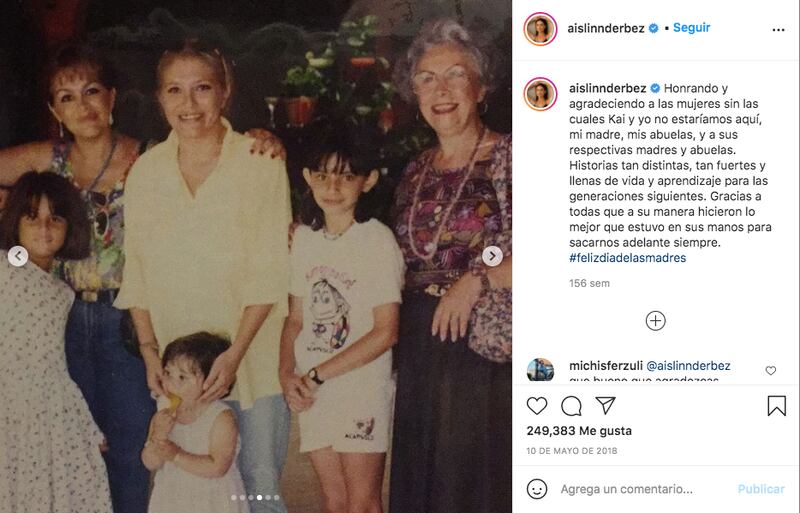View the 249,383 Me gusta likes list
Screen dimensions: 800x513
pos(579,431)
